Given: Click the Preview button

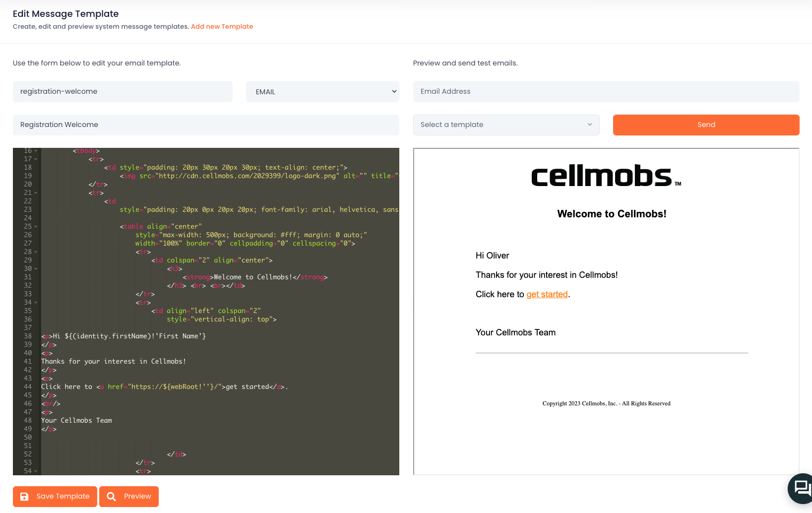Looking at the screenshot, I should (129, 497).
